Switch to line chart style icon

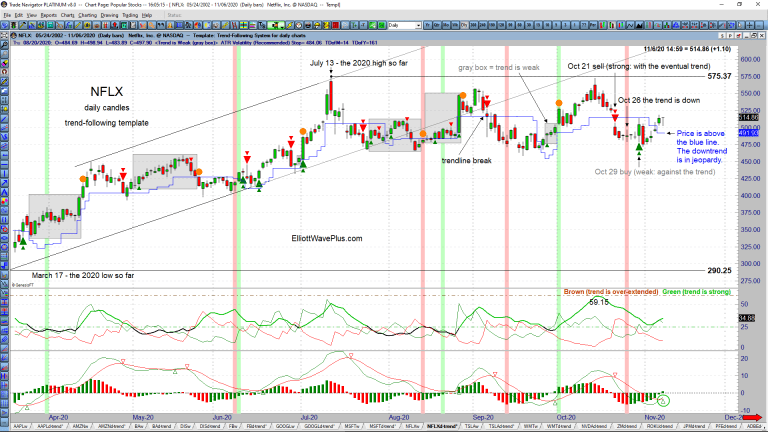point(630,24)
